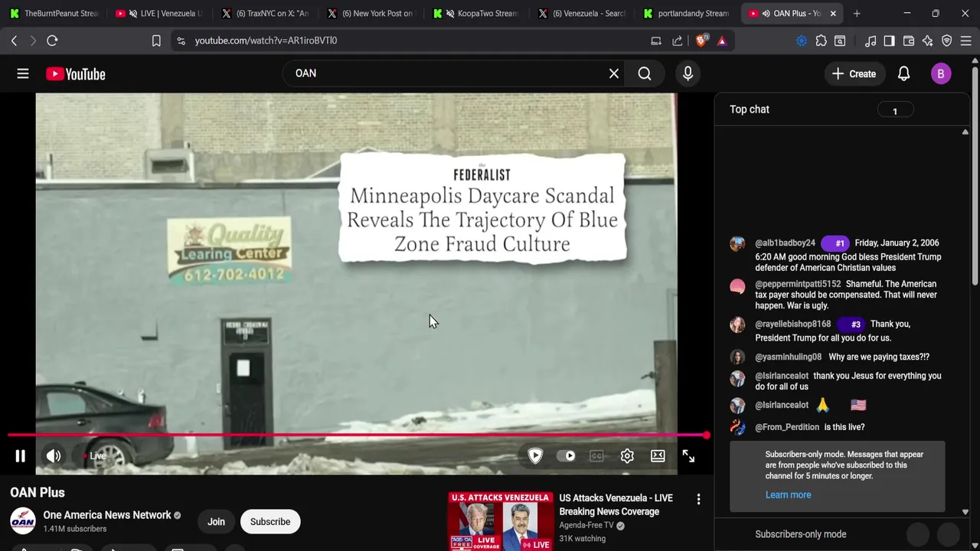Open US Attacks Venezuela video thumbnail

500,521
